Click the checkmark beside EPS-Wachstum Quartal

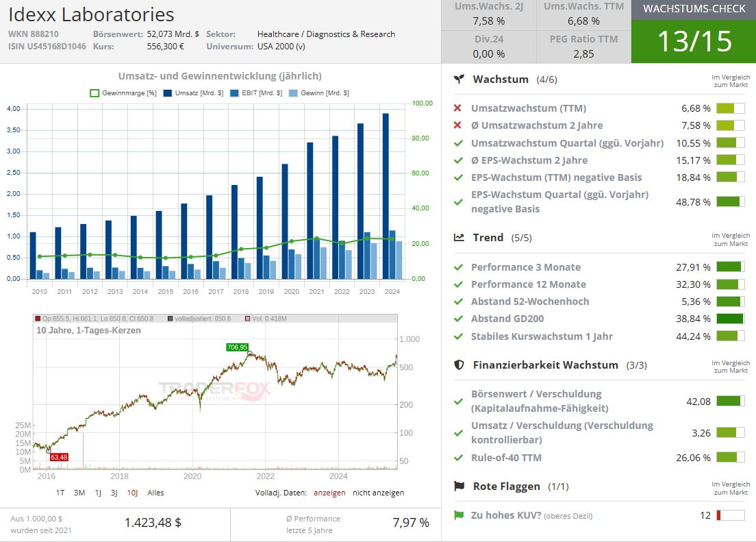(x=459, y=201)
